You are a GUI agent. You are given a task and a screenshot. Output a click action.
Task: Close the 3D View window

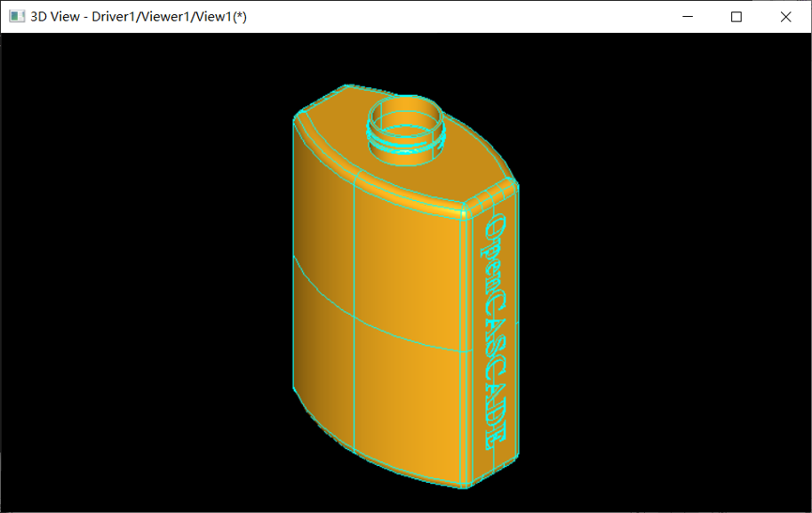pos(786,17)
